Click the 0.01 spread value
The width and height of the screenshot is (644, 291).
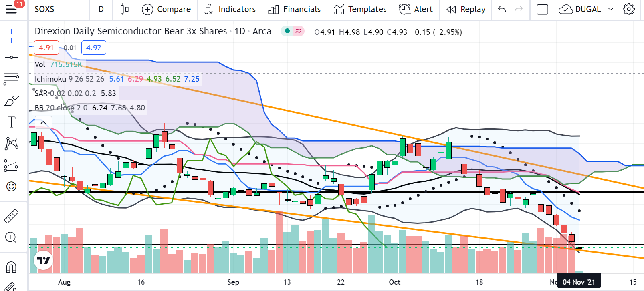[70, 48]
